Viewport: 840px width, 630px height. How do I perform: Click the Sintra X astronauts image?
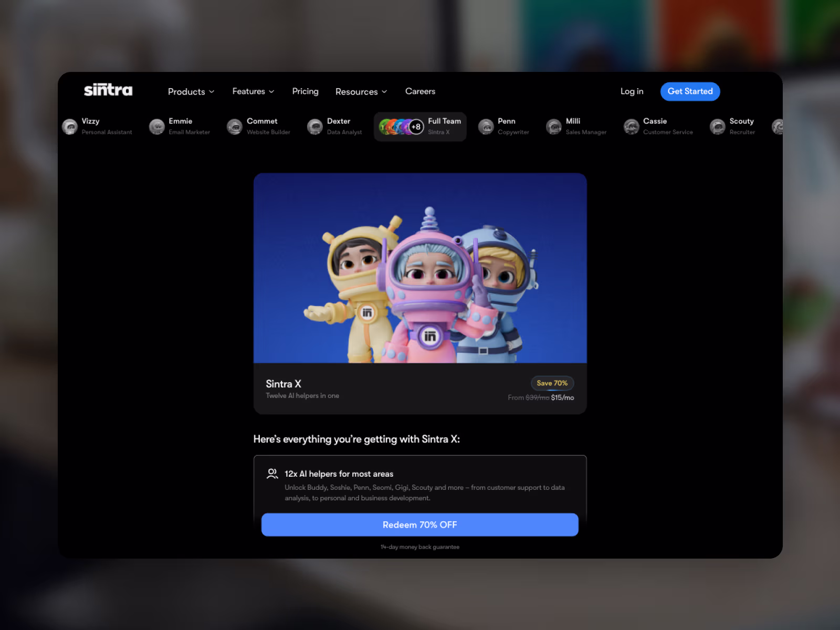tap(420, 268)
